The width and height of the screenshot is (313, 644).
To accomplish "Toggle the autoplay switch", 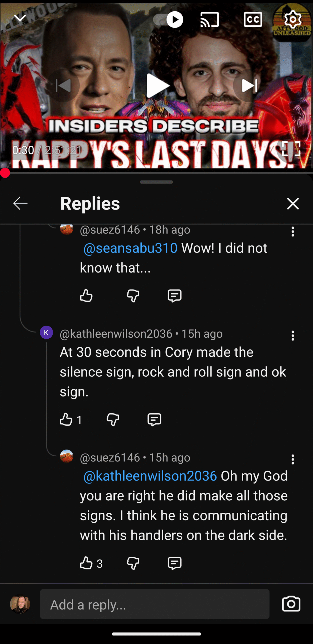I will pyautogui.click(x=168, y=19).
